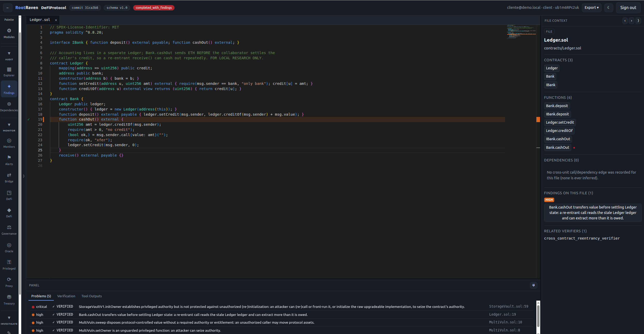Open Alerts flag icon
The width and height of the screenshot is (644, 334).
[9, 160]
